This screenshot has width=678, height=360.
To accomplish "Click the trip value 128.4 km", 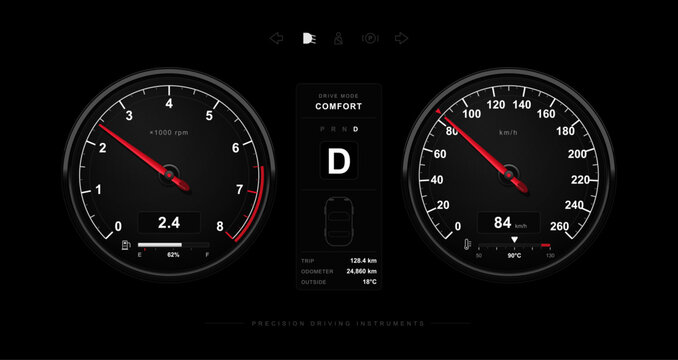I will point(363,261).
